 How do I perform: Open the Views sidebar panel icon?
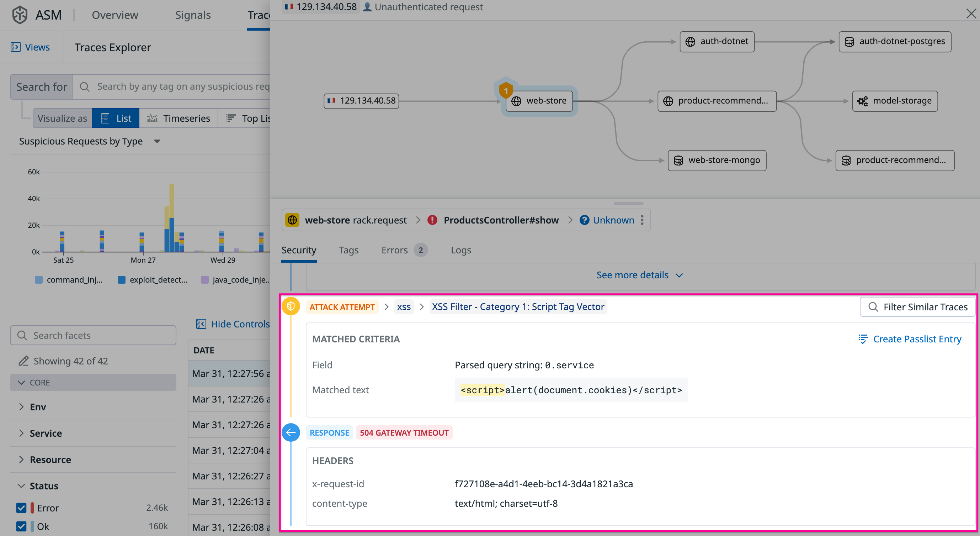point(16,47)
